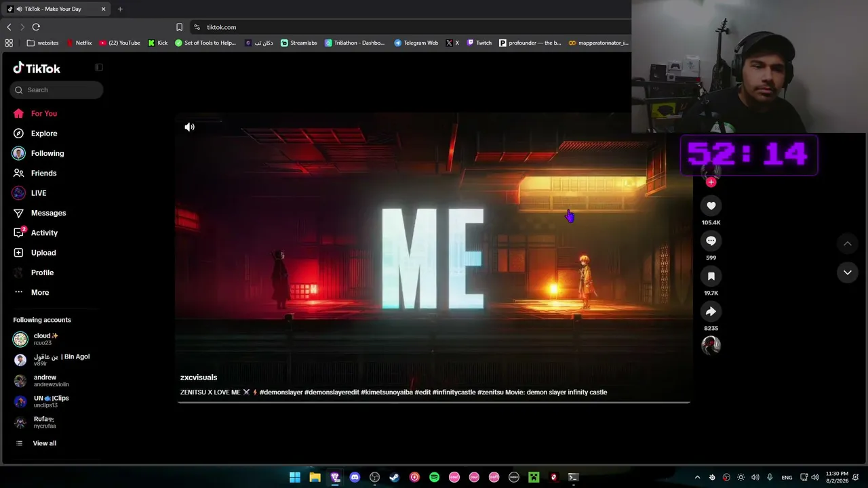
Task: Open Steam from the taskbar
Action: pos(394,477)
